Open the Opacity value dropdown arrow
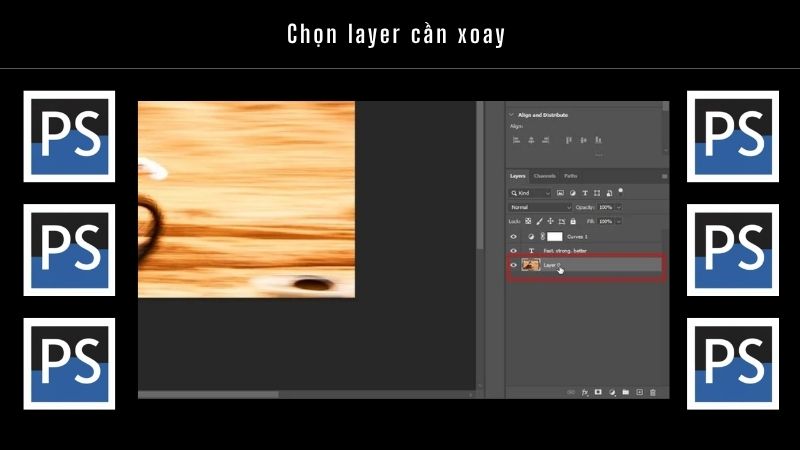The width and height of the screenshot is (800, 450). coord(619,207)
